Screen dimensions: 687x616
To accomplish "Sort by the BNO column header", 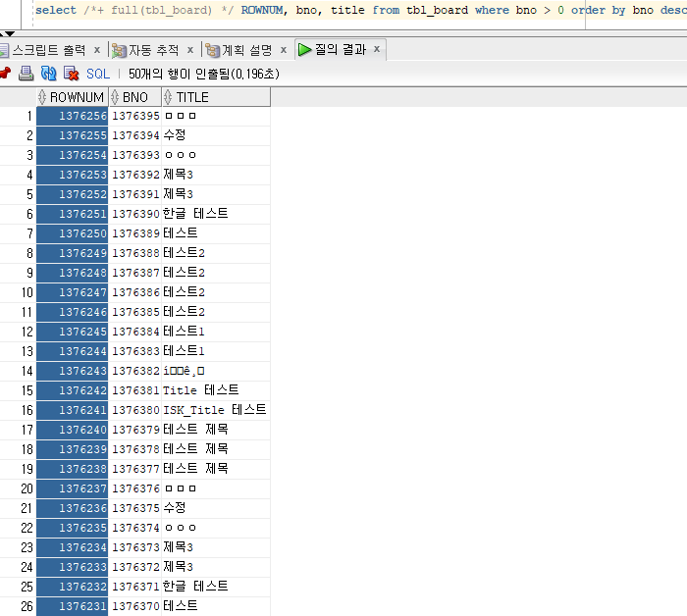I will coord(135,97).
